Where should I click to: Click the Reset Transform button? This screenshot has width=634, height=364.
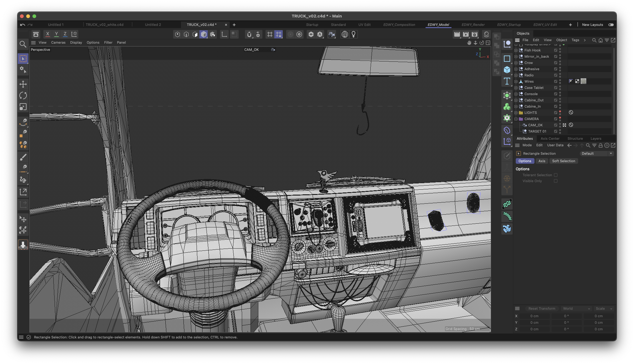542,308
